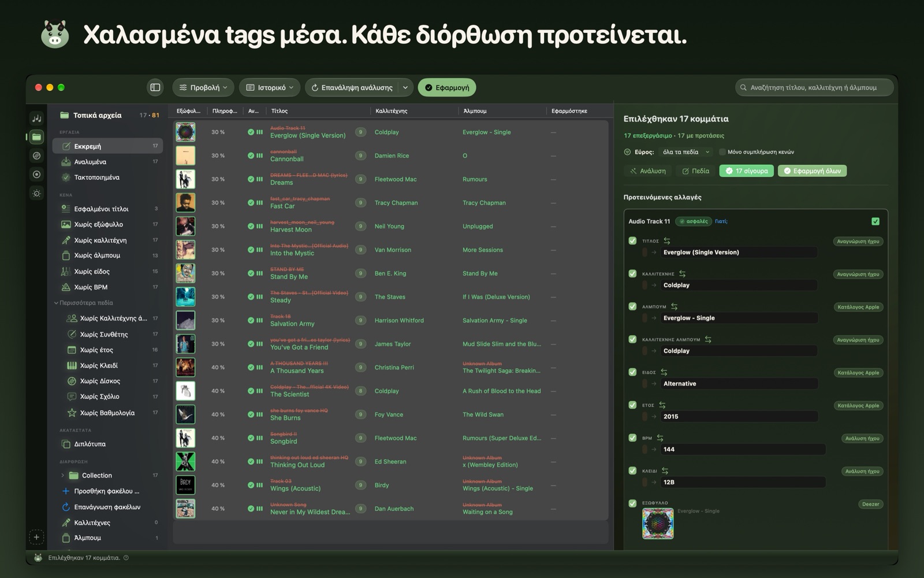Open the Προβολή dropdown
Image resolution: width=924 pixels, height=578 pixels.
[203, 87]
